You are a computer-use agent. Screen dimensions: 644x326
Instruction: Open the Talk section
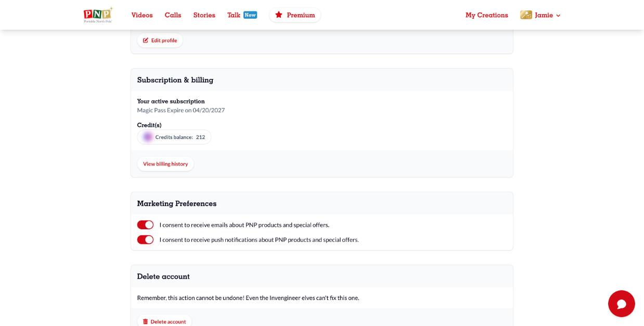coord(234,15)
